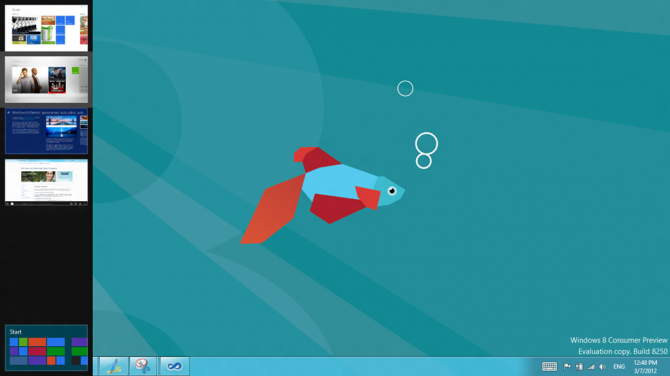670x376 pixels.
Task: Click the ENG language indicator
Action: coord(619,367)
